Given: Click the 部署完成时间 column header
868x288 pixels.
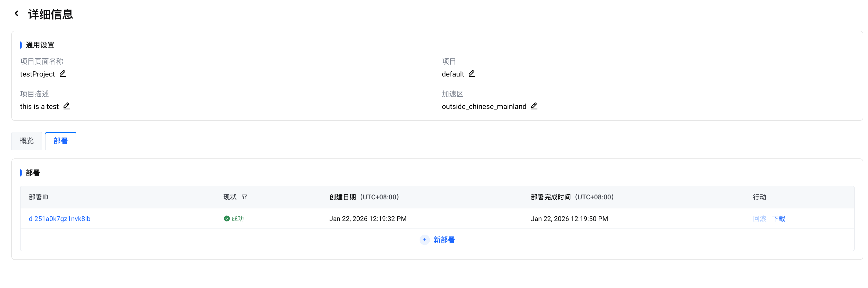Looking at the screenshot, I should (x=572, y=197).
